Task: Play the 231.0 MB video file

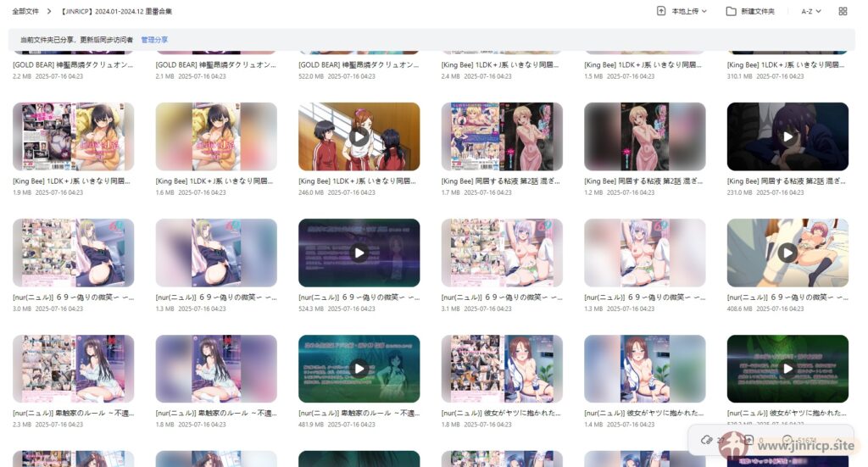Action: (787, 136)
